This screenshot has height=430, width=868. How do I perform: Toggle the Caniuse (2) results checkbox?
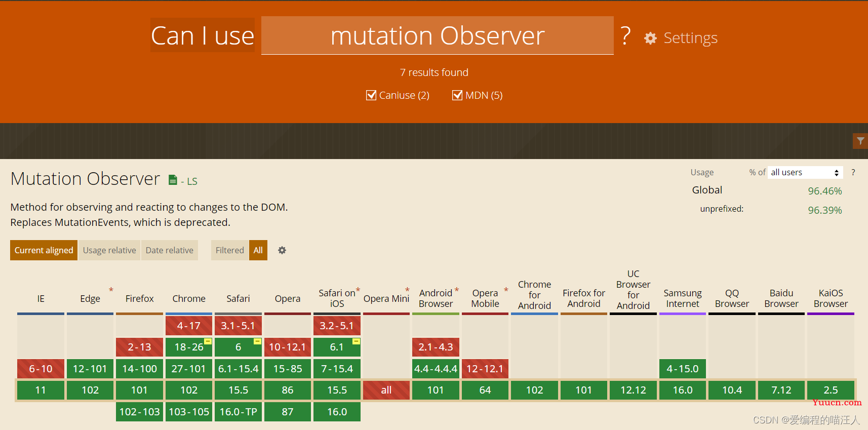pyautogui.click(x=371, y=95)
